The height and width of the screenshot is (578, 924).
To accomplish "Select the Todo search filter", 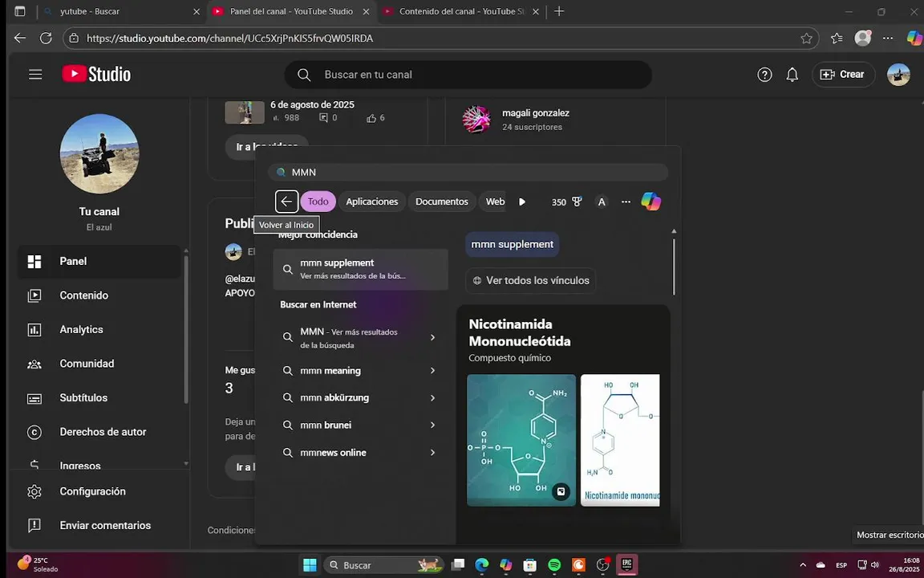I will [318, 201].
